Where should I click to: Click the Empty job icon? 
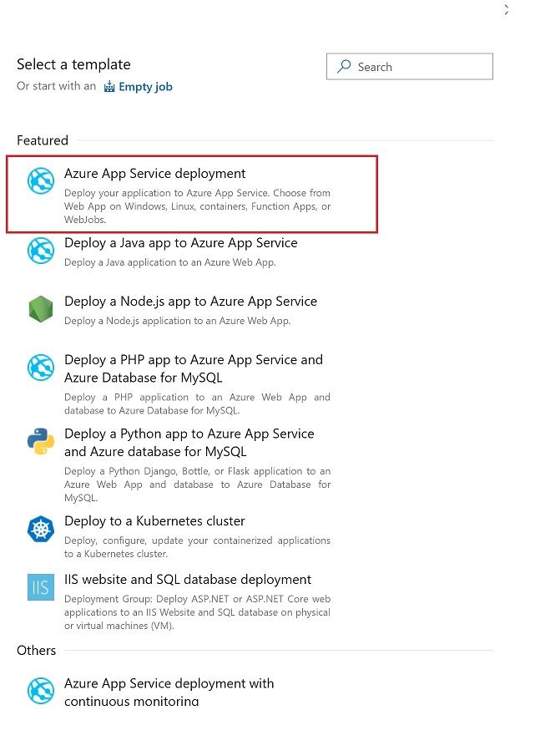tap(109, 87)
